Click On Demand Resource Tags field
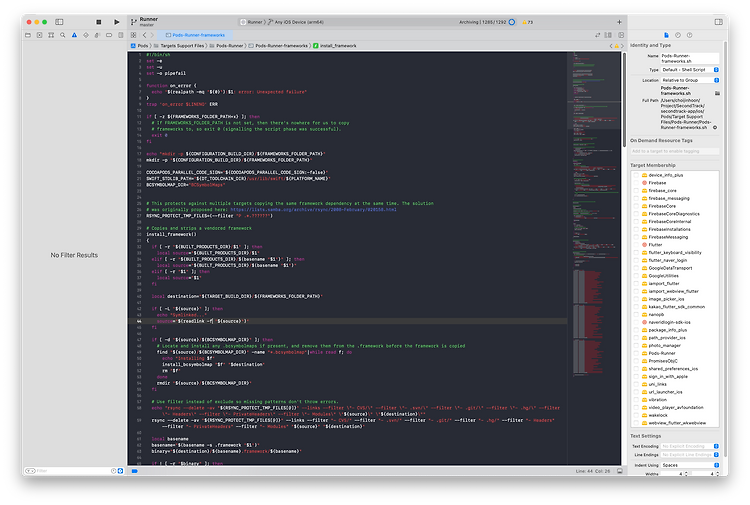 coord(674,151)
